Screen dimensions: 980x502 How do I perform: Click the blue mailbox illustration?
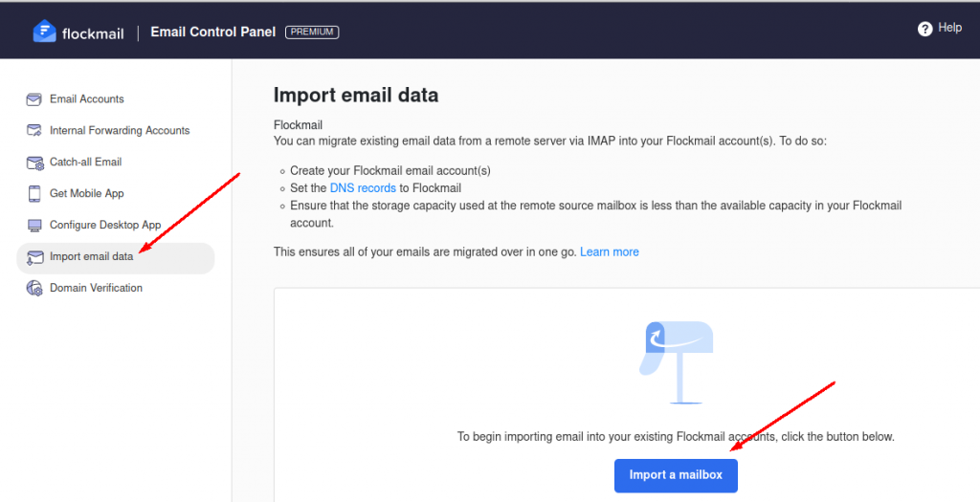point(677,362)
